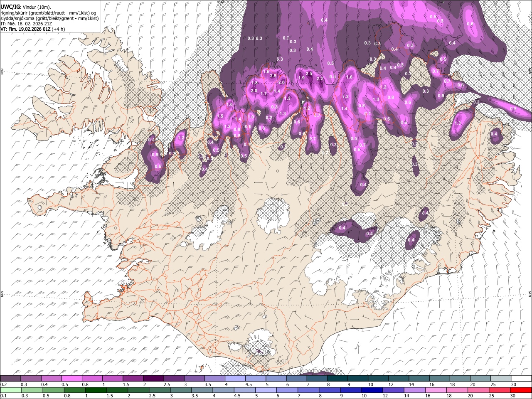Click the 'VT: Fim. 19.02.2026 01Z (+4 h)' line
The height and width of the screenshot is (399, 532).
pyautogui.click(x=32, y=30)
